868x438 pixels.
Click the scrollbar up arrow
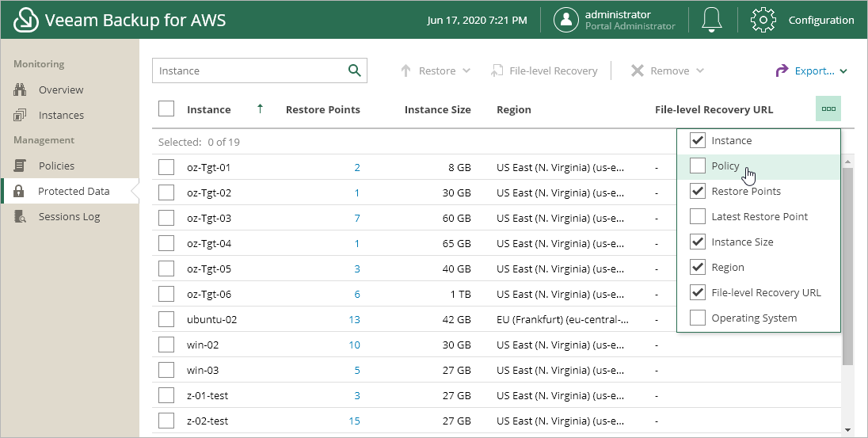point(847,161)
